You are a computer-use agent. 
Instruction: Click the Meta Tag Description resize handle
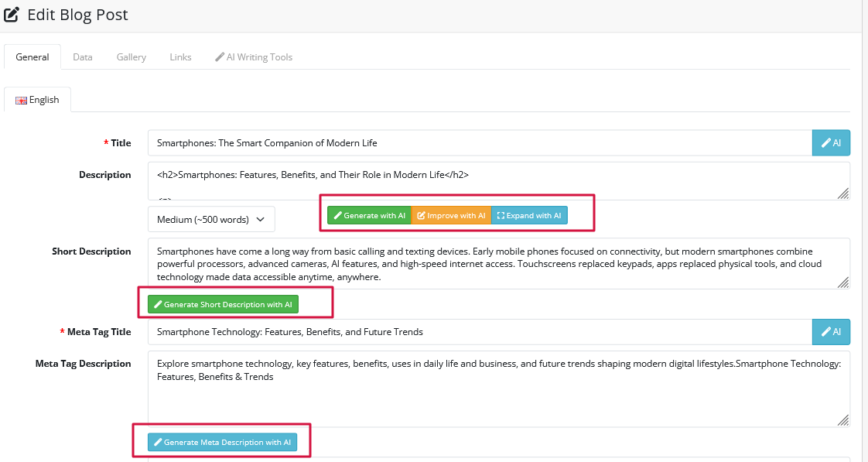click(843, 420)
